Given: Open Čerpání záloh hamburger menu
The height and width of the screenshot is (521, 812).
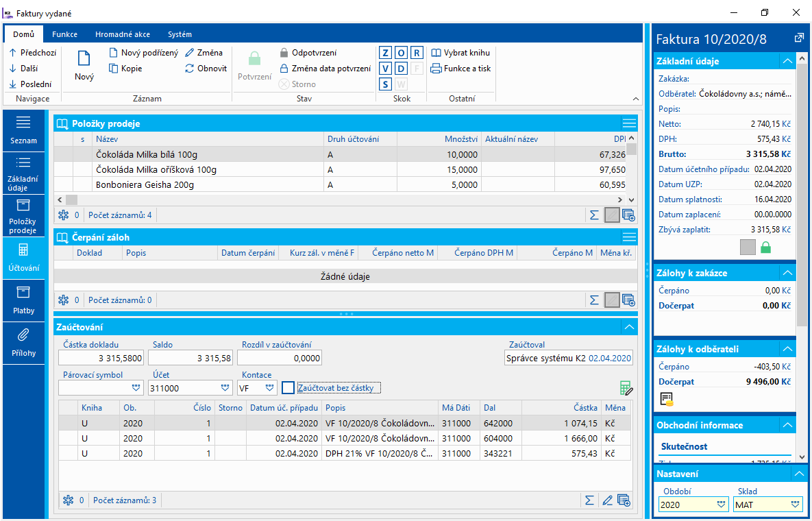Looking at the screenshot, I should point(629,237).
